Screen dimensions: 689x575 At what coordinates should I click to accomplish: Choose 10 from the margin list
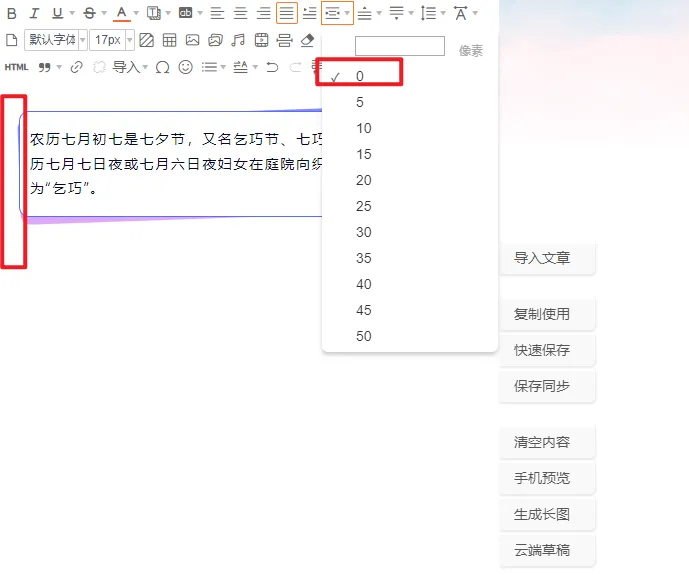point(410,128)
